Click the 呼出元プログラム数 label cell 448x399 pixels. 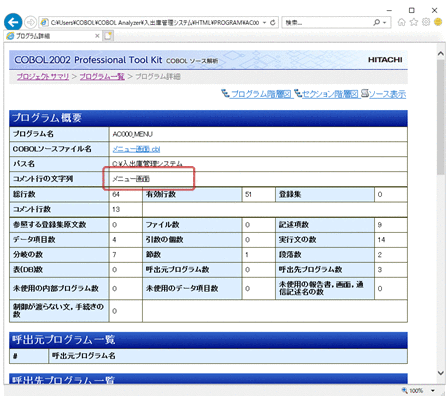click(192, 270)
